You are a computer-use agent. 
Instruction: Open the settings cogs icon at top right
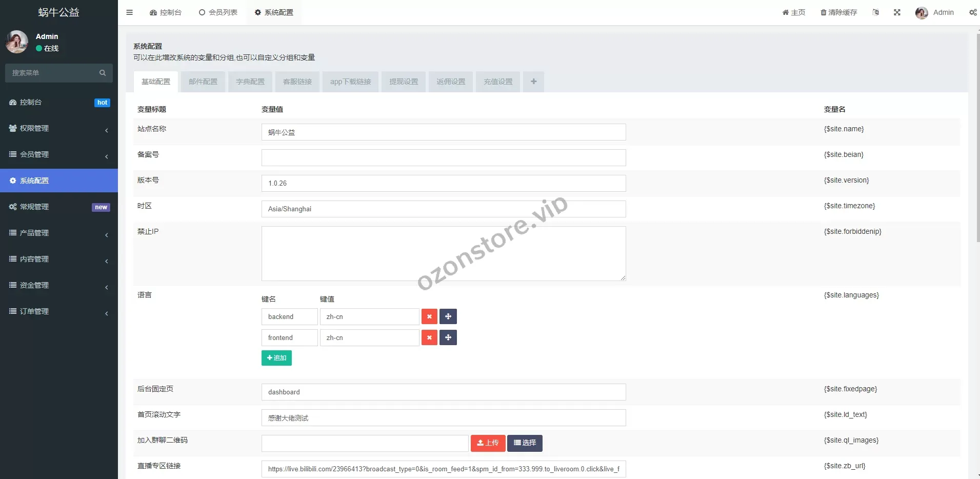972,12
